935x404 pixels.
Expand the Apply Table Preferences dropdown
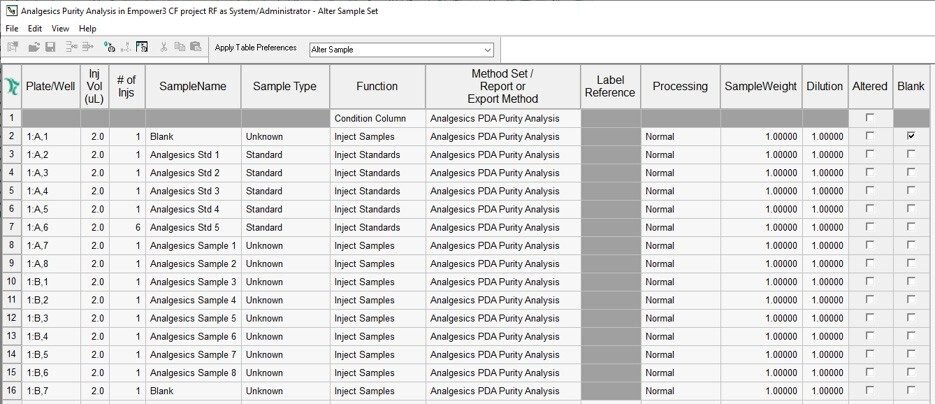[x=488, y=50]
